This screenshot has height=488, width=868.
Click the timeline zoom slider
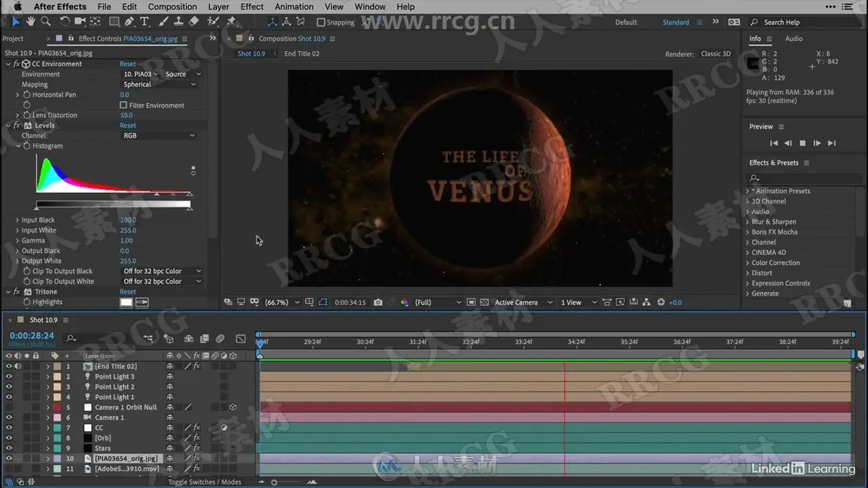274,482
